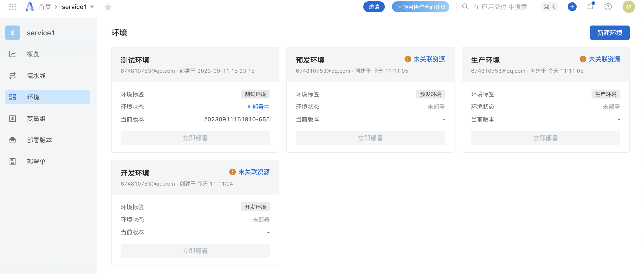Open the user avatar menu
Screen dimensions: 644x274
pyautogui.click(x=629, y=7)
